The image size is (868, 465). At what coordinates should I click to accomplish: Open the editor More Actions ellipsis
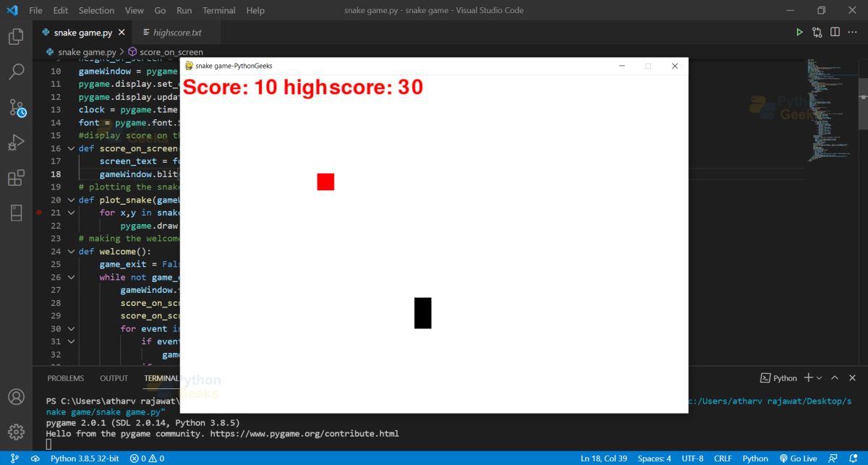click(x=853, y=33)
